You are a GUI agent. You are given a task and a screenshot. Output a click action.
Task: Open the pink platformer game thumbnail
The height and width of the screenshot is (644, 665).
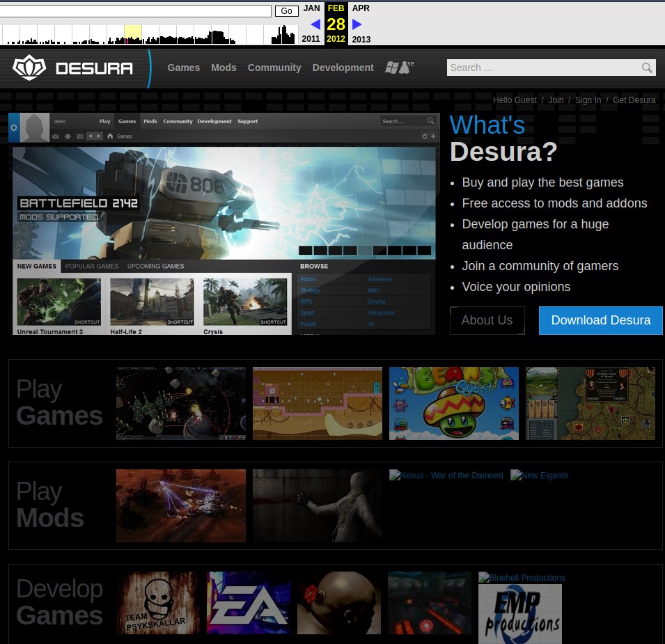pyautogui.click(x=318, y=403)
